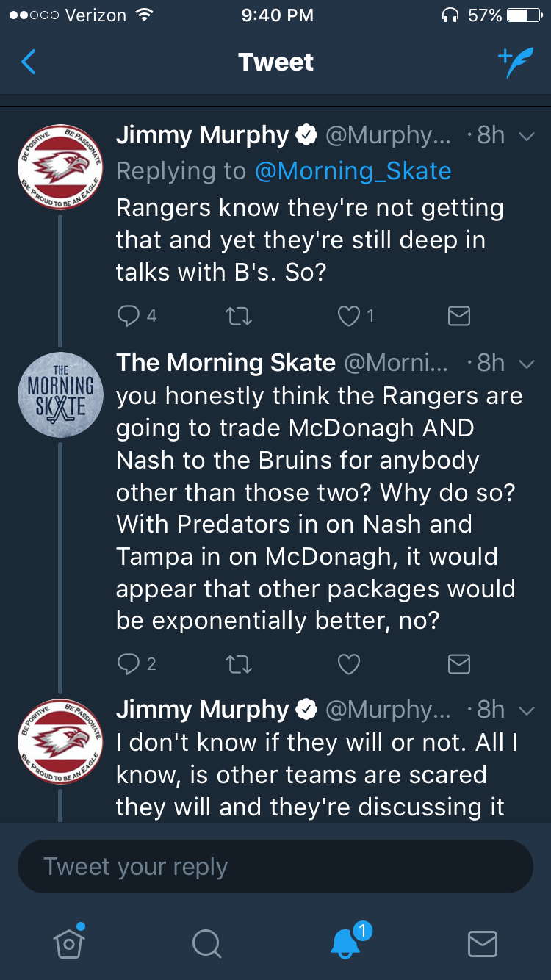Reply to The Morning Skate tweet
The width and height of the screenshot is (551, 980).
coord(129,664)
